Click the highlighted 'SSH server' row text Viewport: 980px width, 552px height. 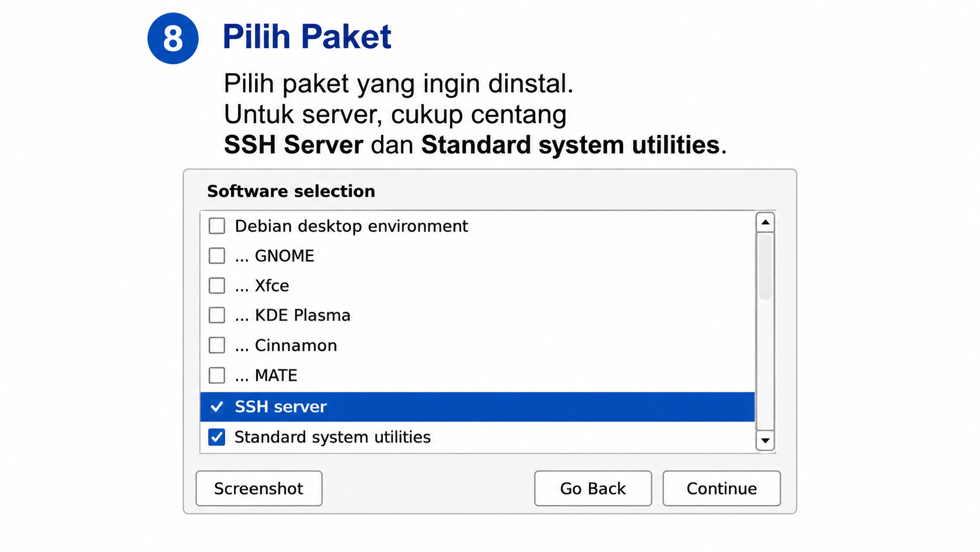(281, 407)
